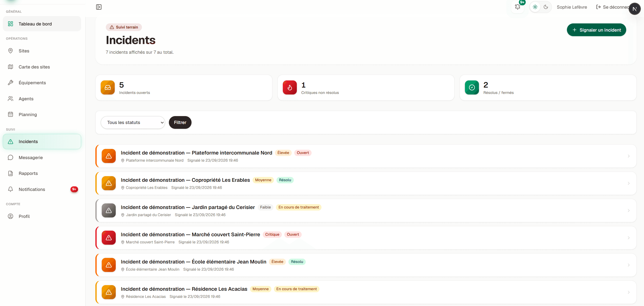Click Signaler un incident button
The image size is (644, 306).
[596, 30]
